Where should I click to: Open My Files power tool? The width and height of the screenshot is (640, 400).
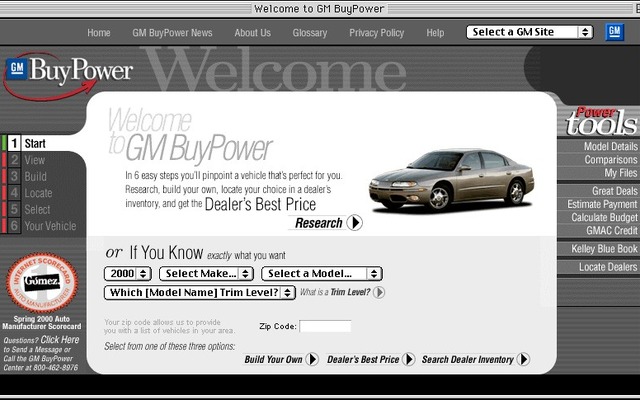tap(621, 173)
